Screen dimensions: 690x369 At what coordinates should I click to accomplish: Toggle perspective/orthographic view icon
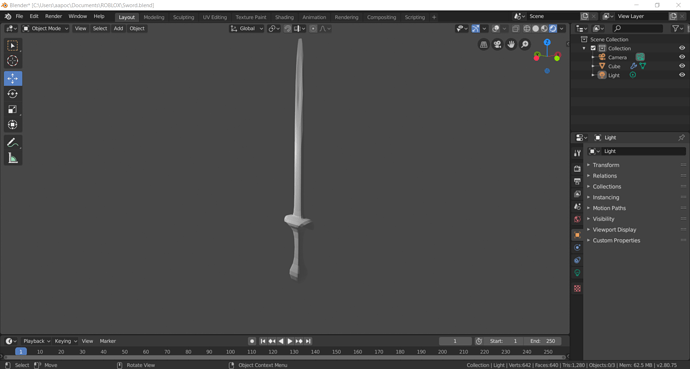(484, 44)
